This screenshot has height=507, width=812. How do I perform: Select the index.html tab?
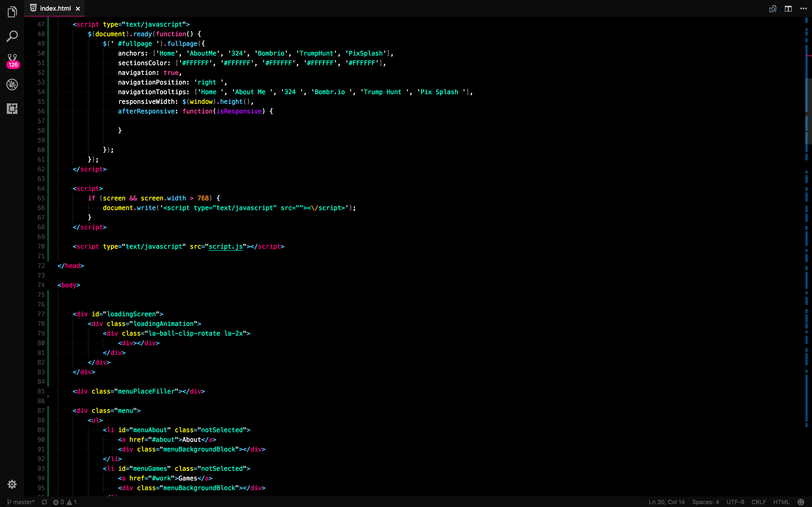pos(55,8)
